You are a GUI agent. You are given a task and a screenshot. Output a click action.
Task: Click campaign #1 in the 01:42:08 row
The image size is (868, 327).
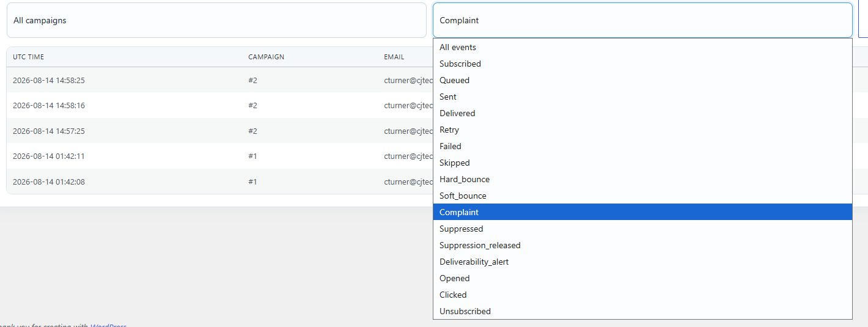tap(252, 182)
